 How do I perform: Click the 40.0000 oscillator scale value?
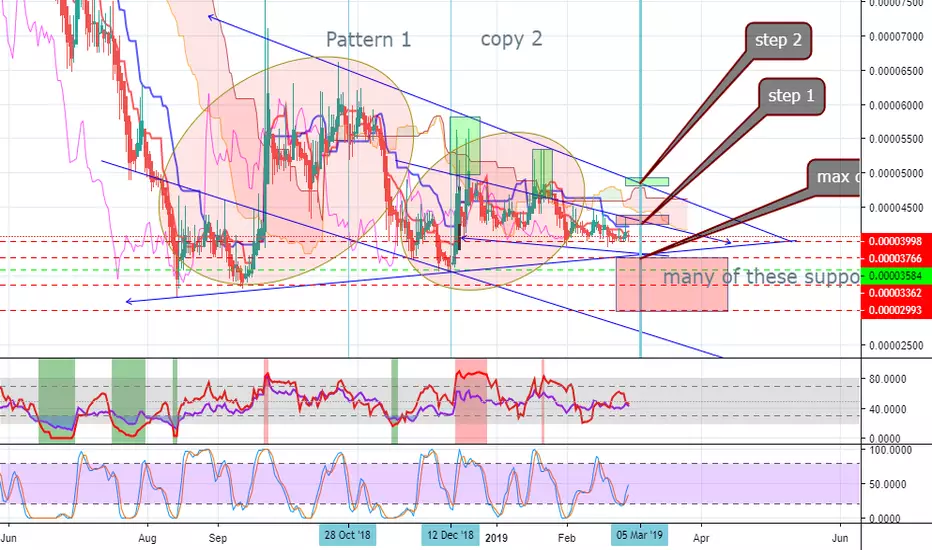[887, 409]
